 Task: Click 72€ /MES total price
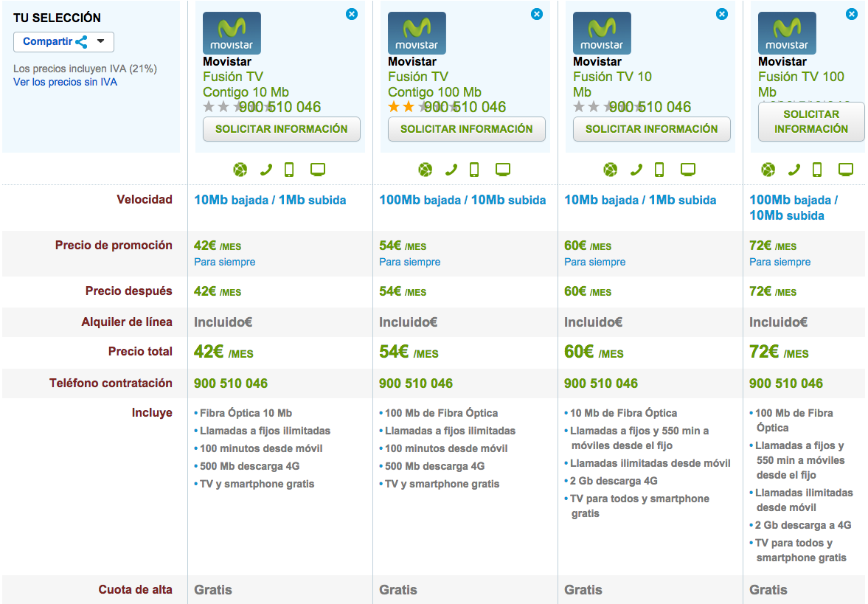779,352
